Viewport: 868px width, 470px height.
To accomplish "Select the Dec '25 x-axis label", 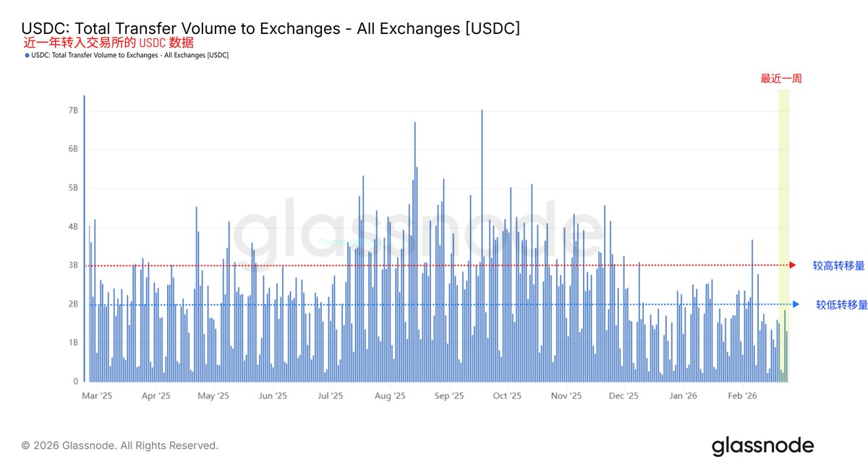I will (624, 396).
